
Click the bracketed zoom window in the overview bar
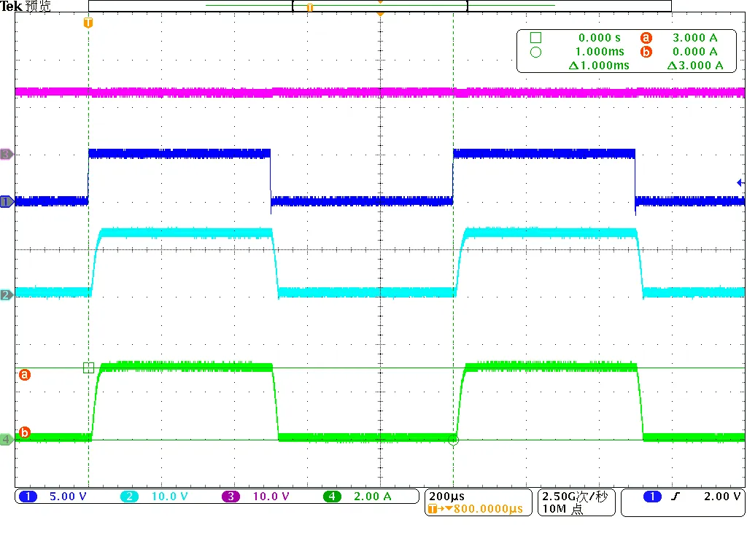coord(380,6)
